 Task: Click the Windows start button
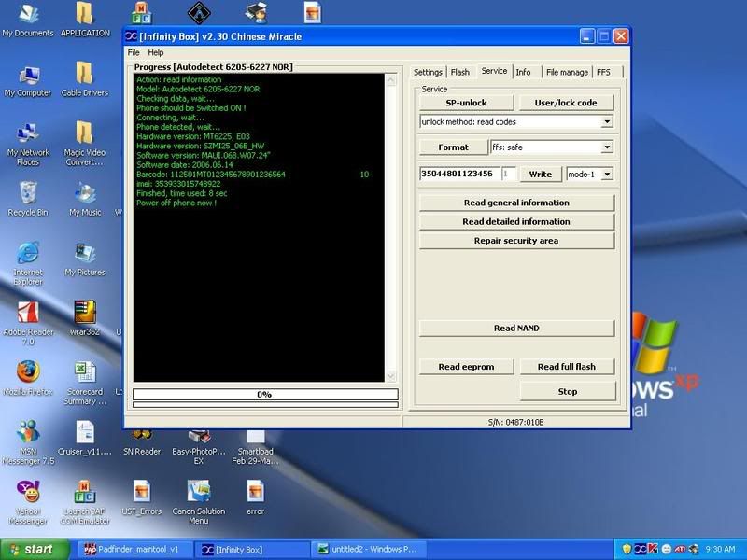[x=34, y=550]
